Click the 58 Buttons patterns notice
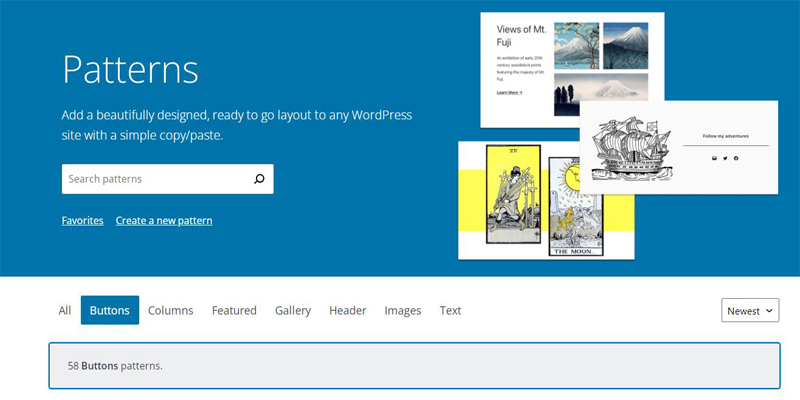 (414, 366)
